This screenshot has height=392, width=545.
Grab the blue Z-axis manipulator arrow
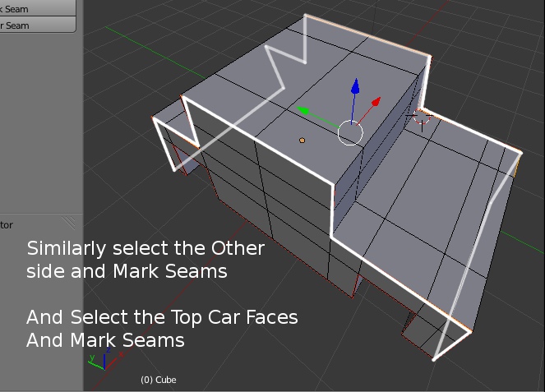click(x=355, y=87)
